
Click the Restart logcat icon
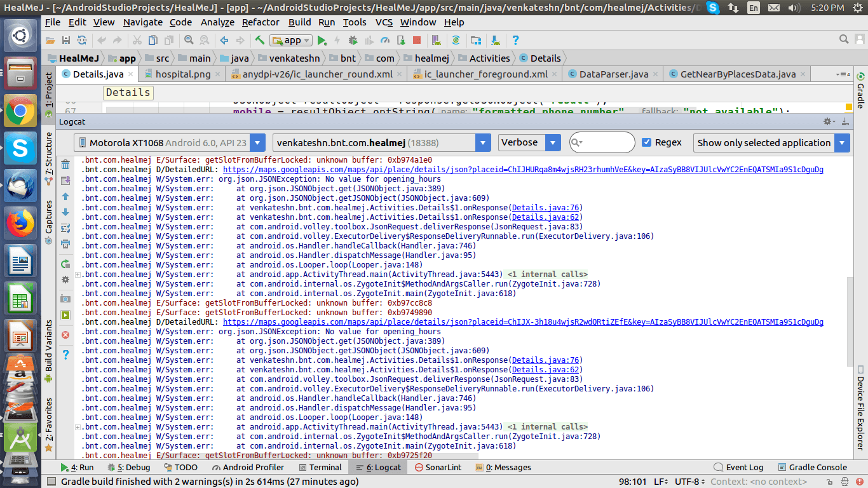click(65, 264)
